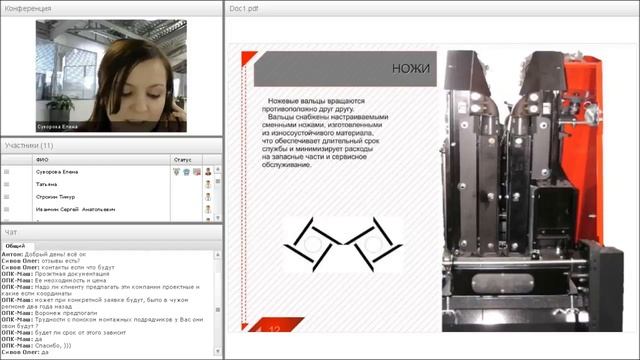The image size is (640, 360).
Task: Click the participants list scrollbar thumb
Action: pyautogui.click(x=218, y=181)
